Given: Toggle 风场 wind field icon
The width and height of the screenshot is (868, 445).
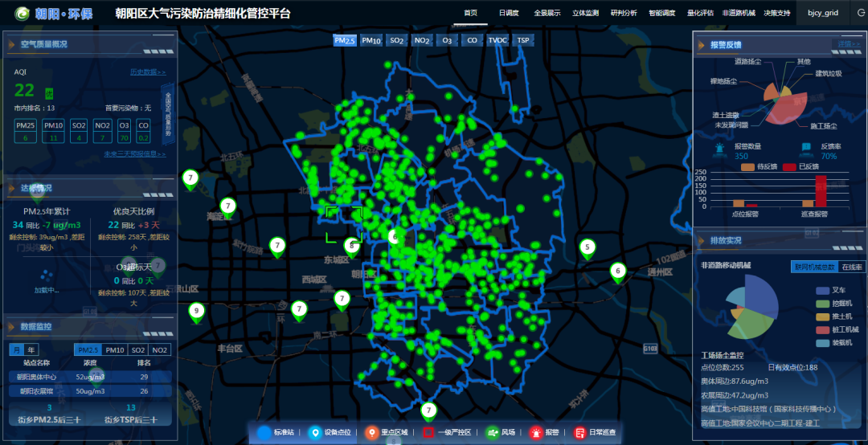Looking at the screenshot, I should (492, 432).
